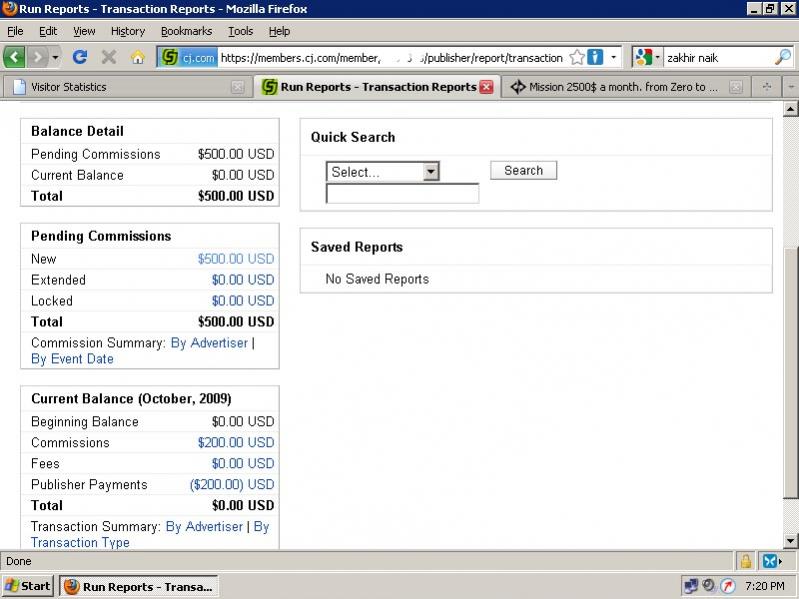Open the Help menu
Image resolution: width=799 pixels, height=599 pixels.
coord(279,32)
